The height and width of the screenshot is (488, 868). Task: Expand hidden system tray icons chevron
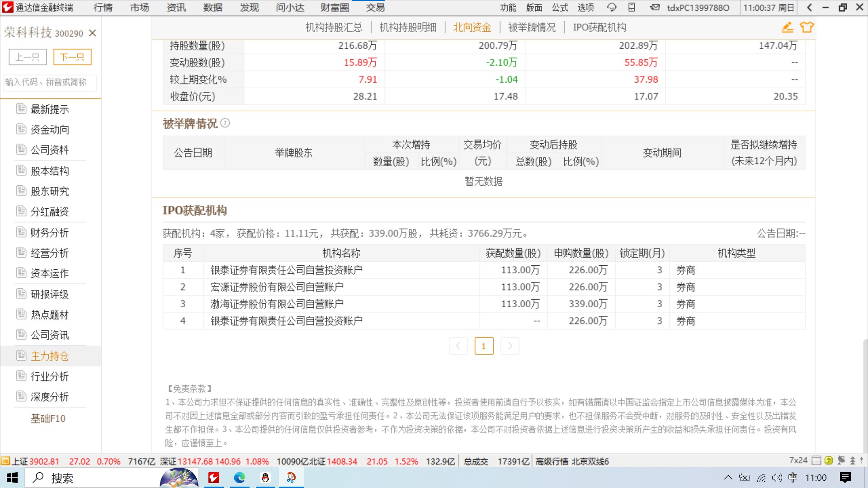728,478
